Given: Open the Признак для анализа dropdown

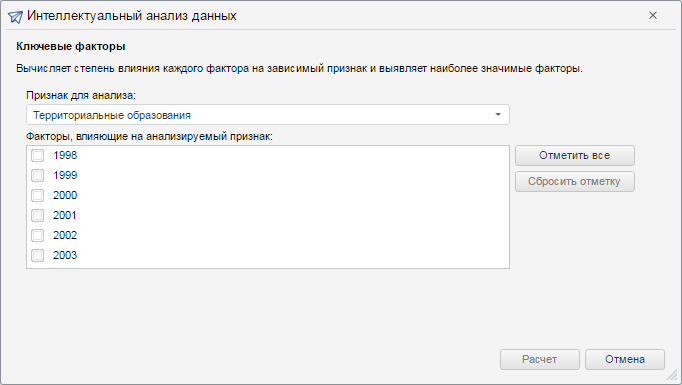Looking at the screenshot, I should pos(267,115).
